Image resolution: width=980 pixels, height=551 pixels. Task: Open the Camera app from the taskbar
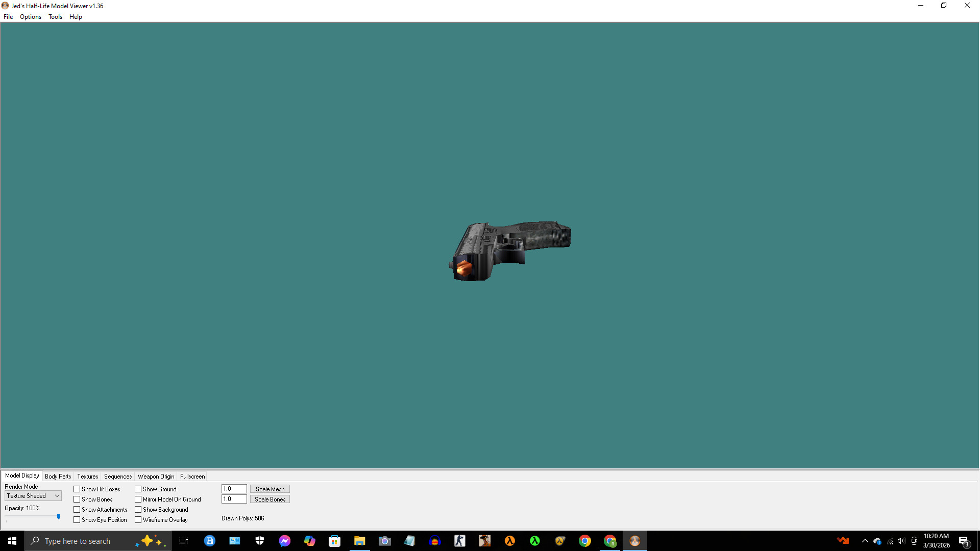[385, 541]
